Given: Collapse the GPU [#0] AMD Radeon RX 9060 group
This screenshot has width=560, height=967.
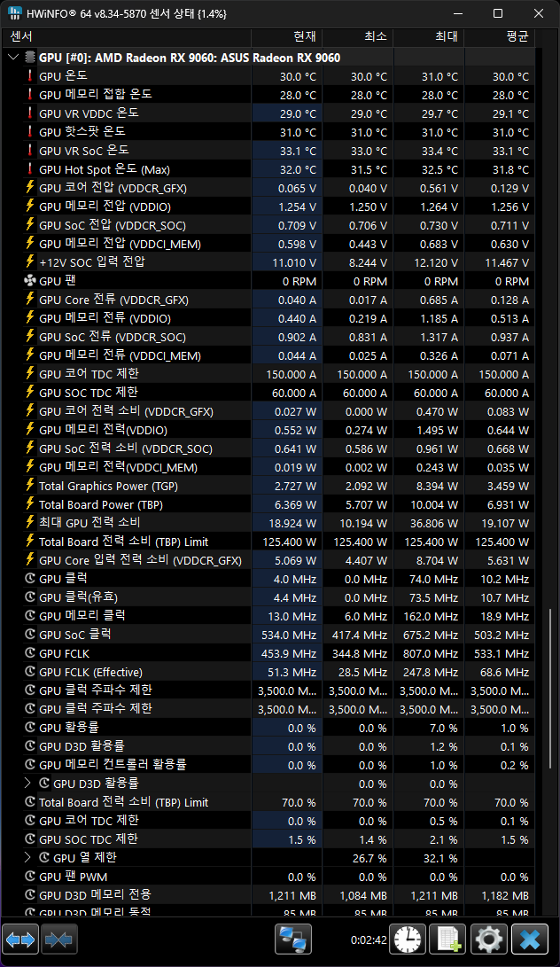Looking at the screenshot, I should (13, 58).
